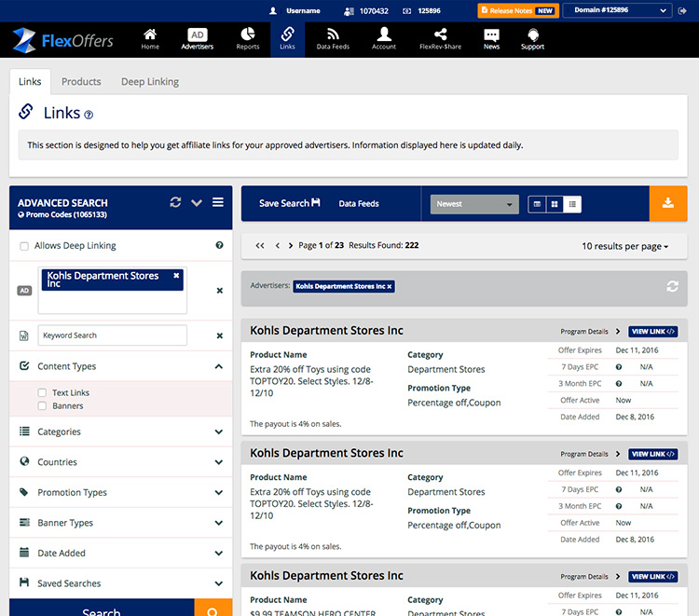
Task: Click View Link on third Kohls offer
Action: click(652, 576)
